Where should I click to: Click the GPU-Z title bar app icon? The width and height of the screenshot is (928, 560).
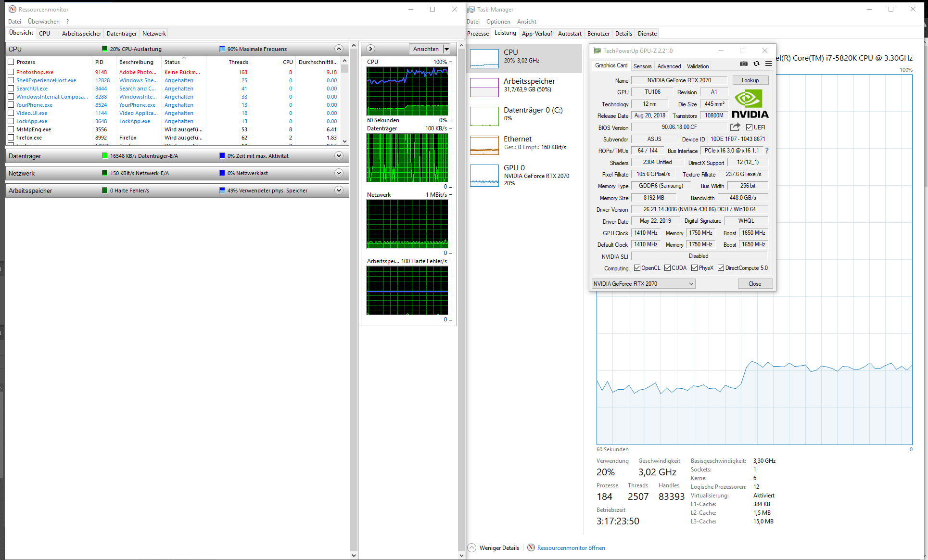pos(597,51)
